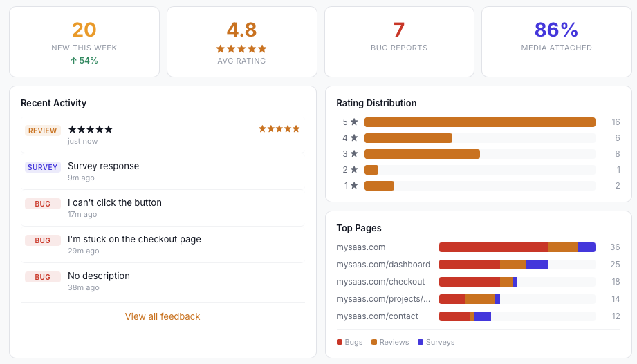The height and width of the screenshot is (364, 637).
Task: Click the star icon in the 4-star rating row
Action: click(x=354, y=138)
